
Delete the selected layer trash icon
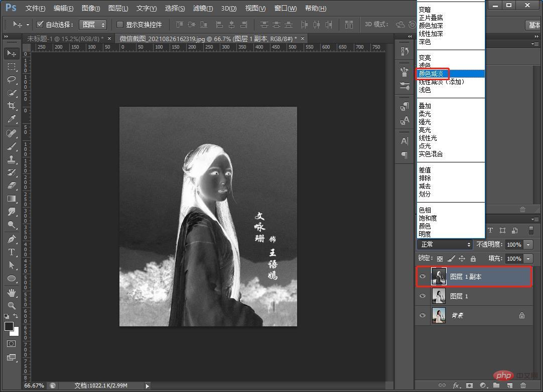(523, 385)
